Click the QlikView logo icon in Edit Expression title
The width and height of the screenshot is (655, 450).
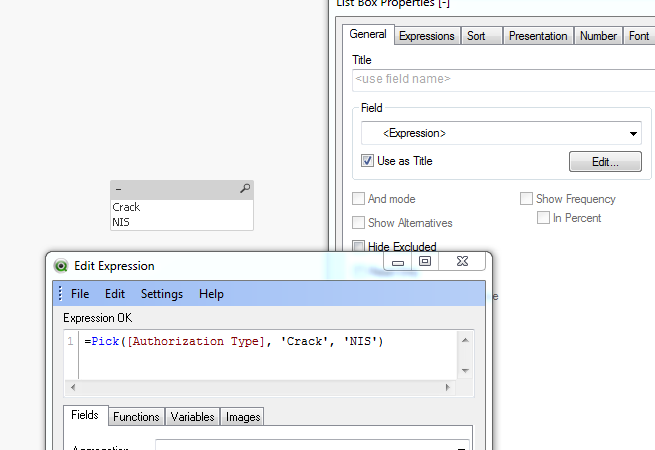point(61,266)
